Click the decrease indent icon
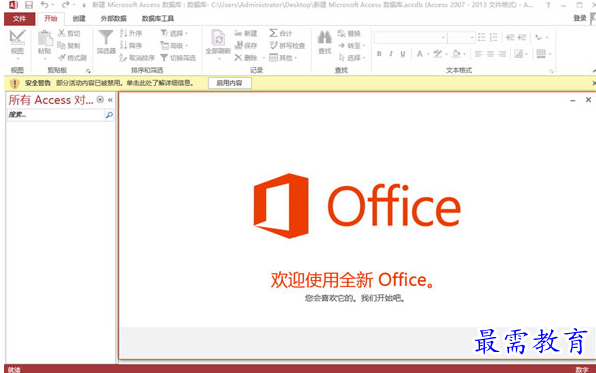Image resolution: width=596 pixels, height=373 pixels. 522,37
